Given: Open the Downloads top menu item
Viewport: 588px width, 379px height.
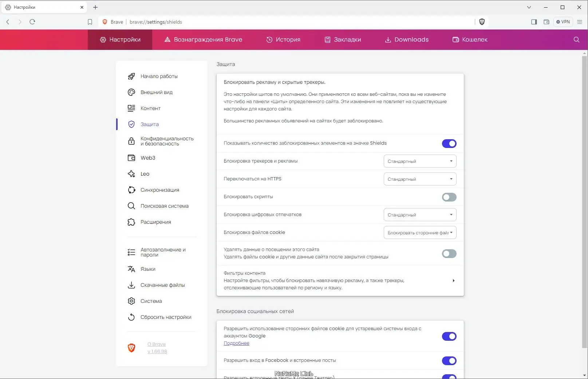Looking at the screenshot, I should pyautogui.click(x=407, y=39).
